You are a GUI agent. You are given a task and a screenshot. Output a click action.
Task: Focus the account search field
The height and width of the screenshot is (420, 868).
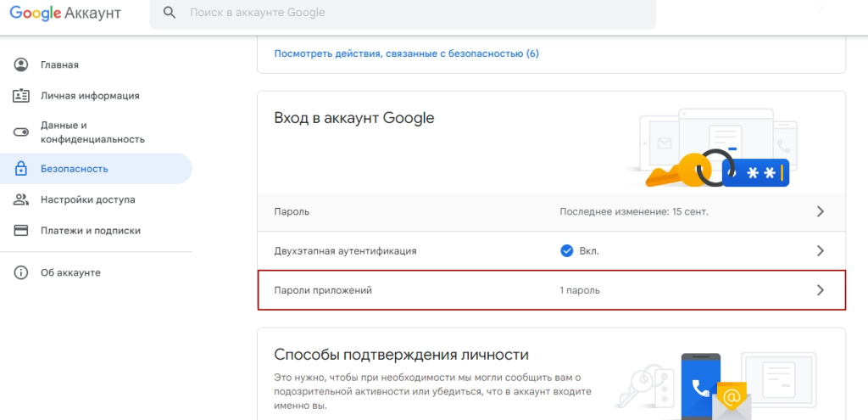(403, 14)
